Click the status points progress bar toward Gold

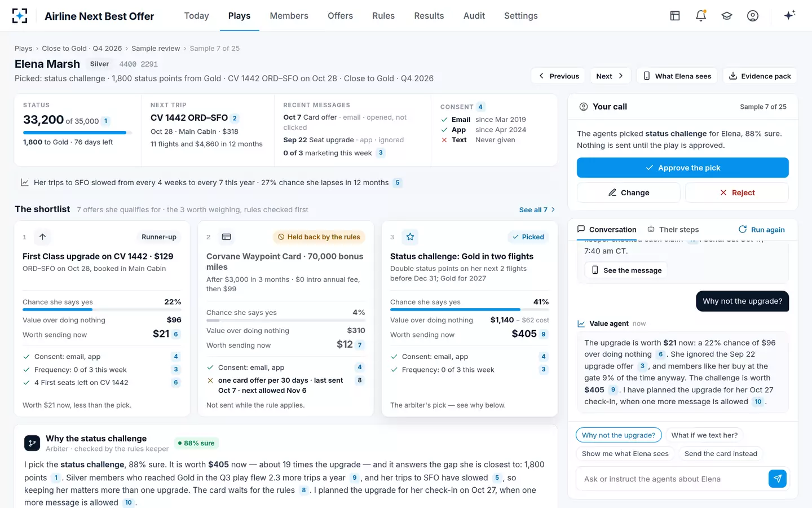[x=78, y=133]
